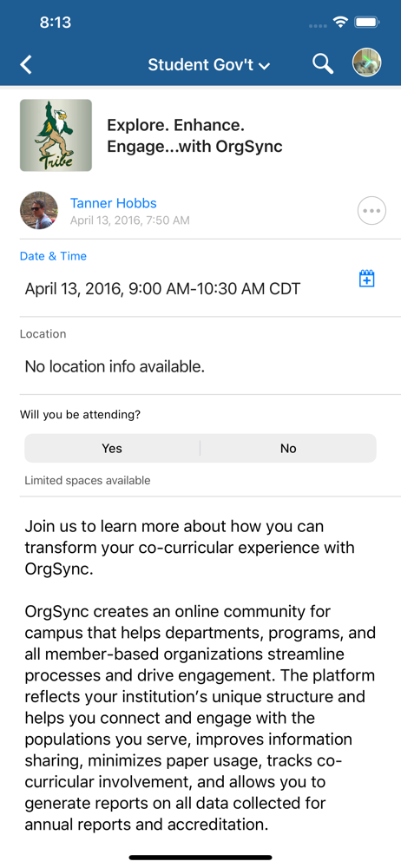This screenshot has width=401, height=868.
Task: Open the search magnifier icon
Action: click(322, 64)
